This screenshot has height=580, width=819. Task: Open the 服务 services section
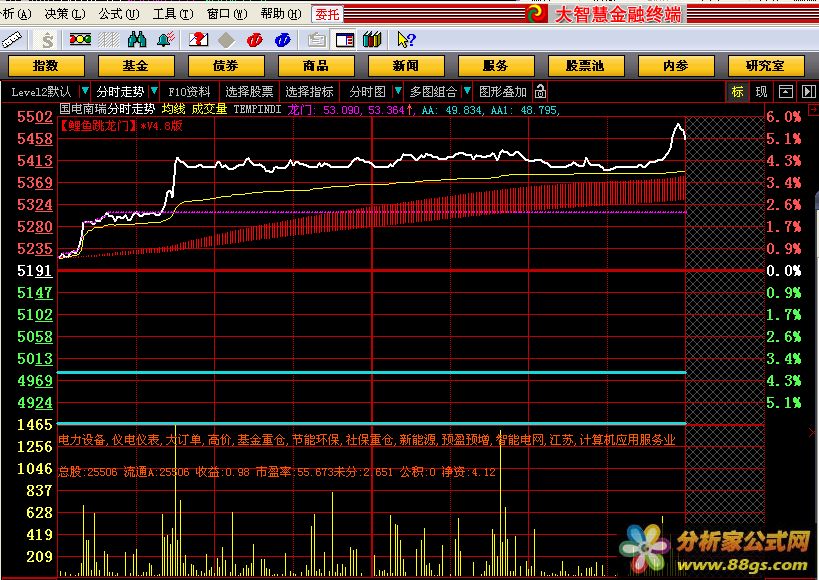coord(496,66)
